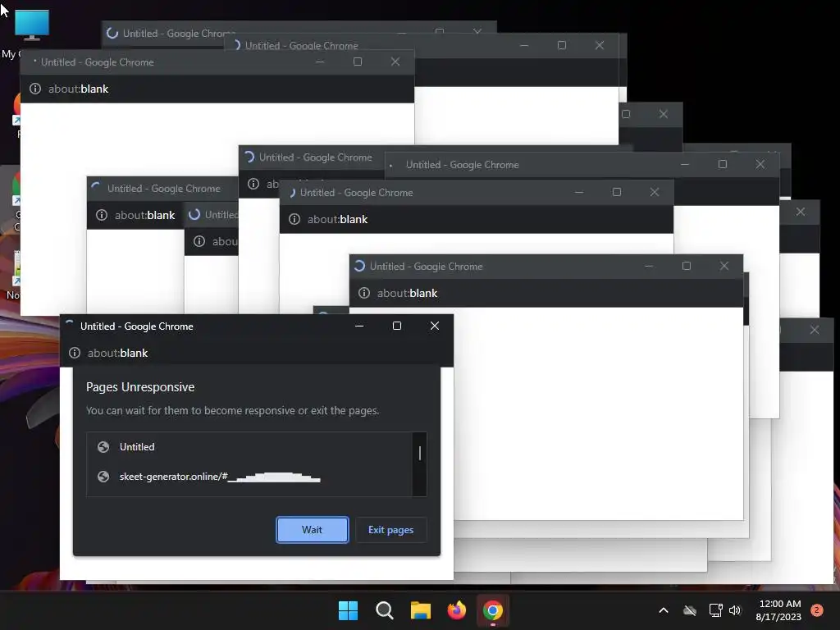
Task: Minimize the front Untitled Chrome window
Action: pyautogui.click(x=359, y=326)
